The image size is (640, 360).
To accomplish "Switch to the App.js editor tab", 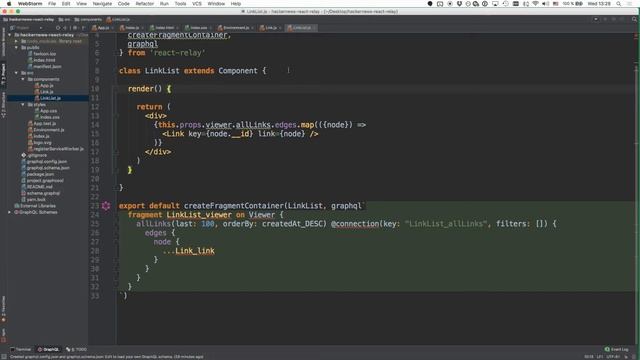I will pos(103,28).
